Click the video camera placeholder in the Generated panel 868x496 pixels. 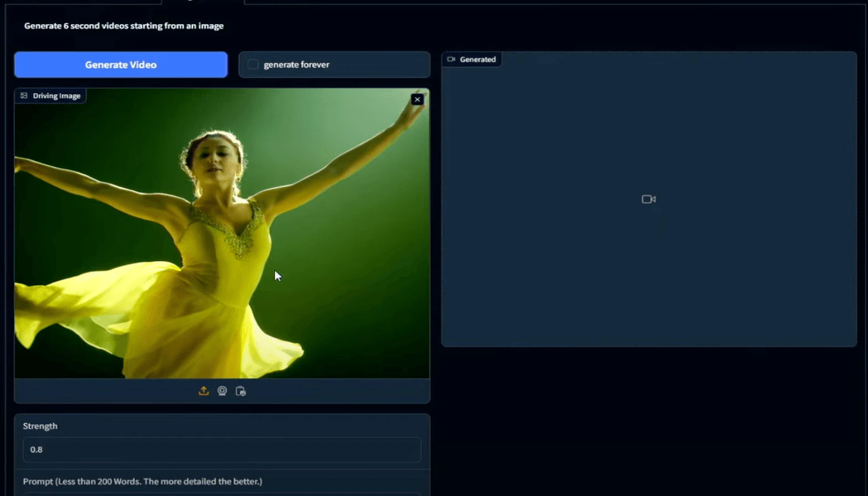pyautogui.click(x=648, y=199)
